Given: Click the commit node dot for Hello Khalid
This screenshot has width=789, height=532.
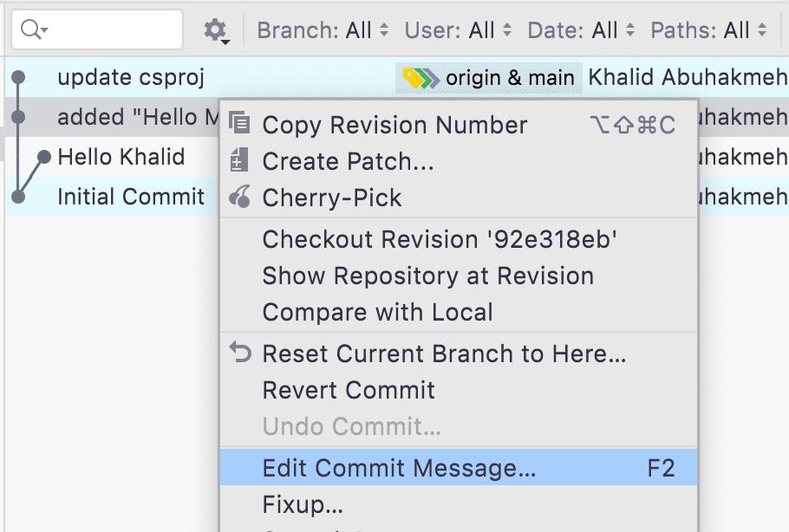Looking at the screenshot, I should [x=44, y=157].
